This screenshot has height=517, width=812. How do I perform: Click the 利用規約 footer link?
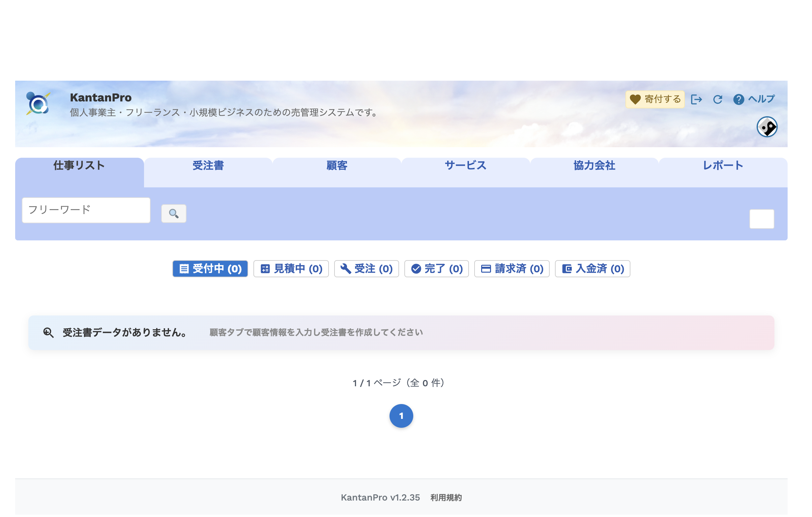(x=446, y=498)
